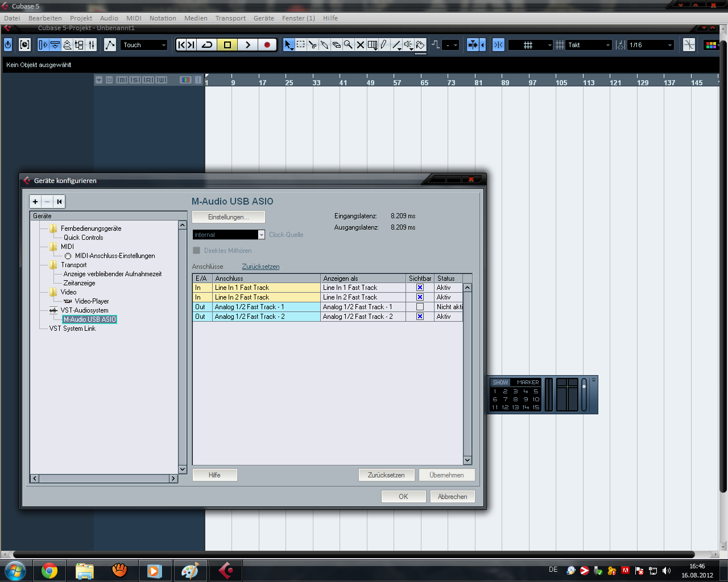This screenshot has height=582, width=728.
Task: Select MIDI-Anschluss-Einstellungen in the tree
Action: 115,256
